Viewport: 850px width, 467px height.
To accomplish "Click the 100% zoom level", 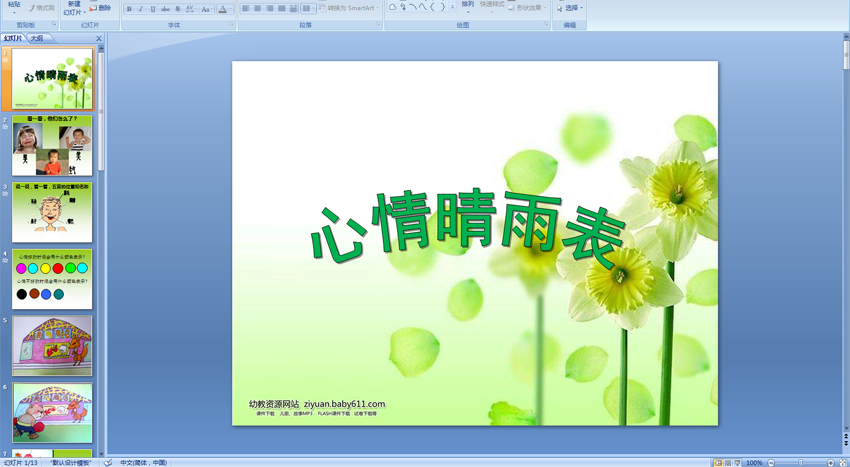I will coord(754,463).
